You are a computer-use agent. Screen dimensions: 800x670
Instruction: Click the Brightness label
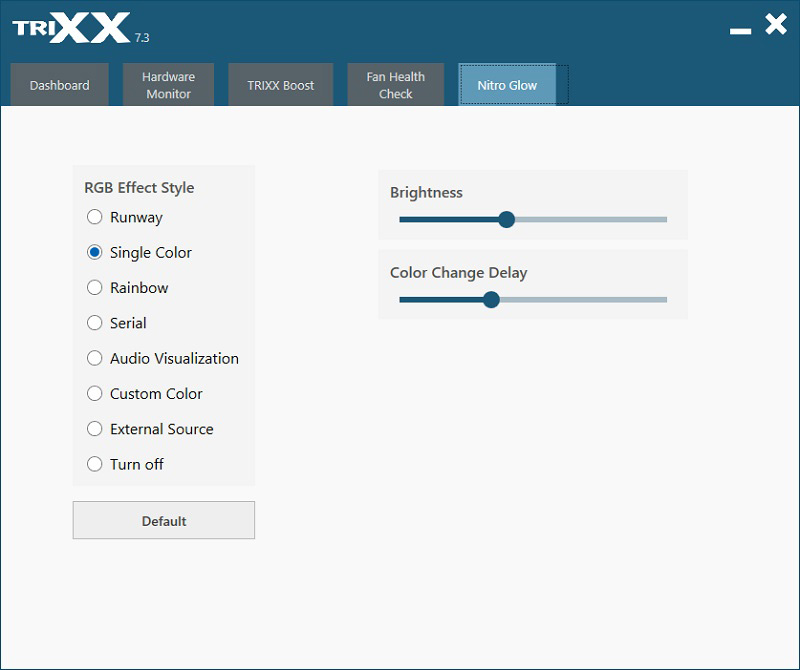(427, 192)
